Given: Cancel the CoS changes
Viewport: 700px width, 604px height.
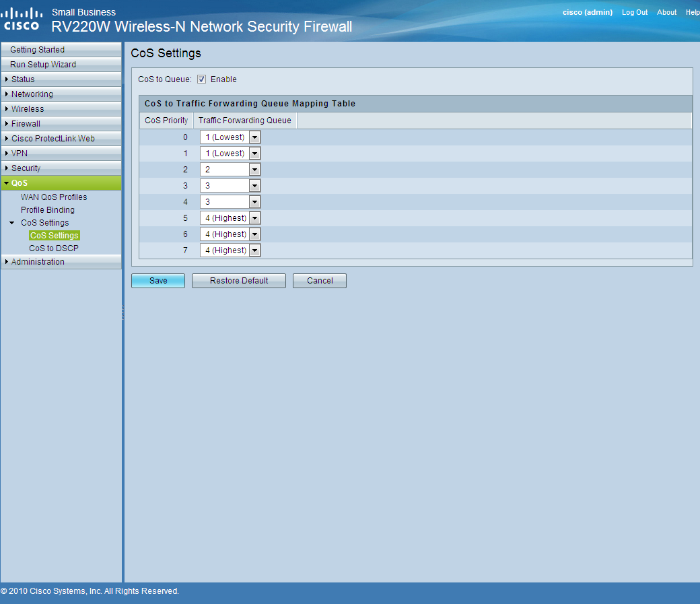Looking at the screenshot, I should pos(320,281).
